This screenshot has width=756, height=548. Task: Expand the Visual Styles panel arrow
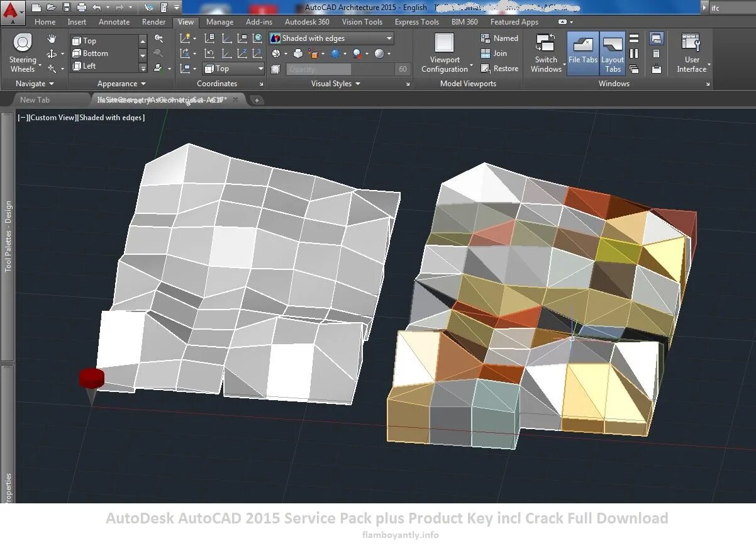click(358, 84)
